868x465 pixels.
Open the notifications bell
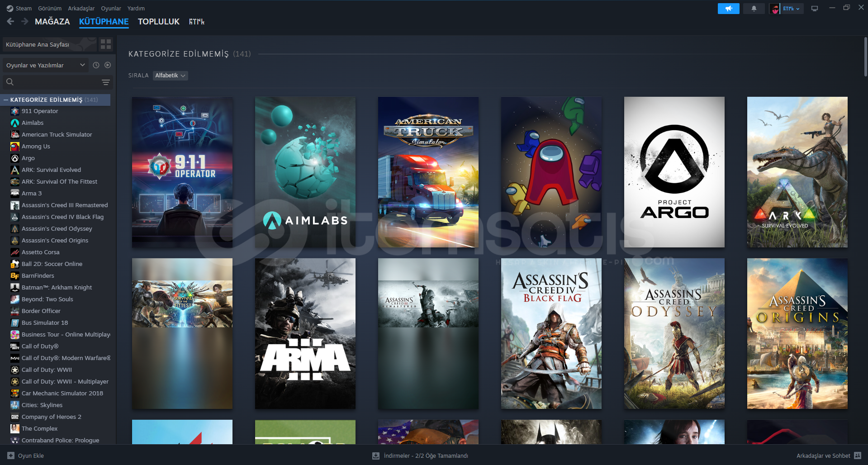point(754,9)
